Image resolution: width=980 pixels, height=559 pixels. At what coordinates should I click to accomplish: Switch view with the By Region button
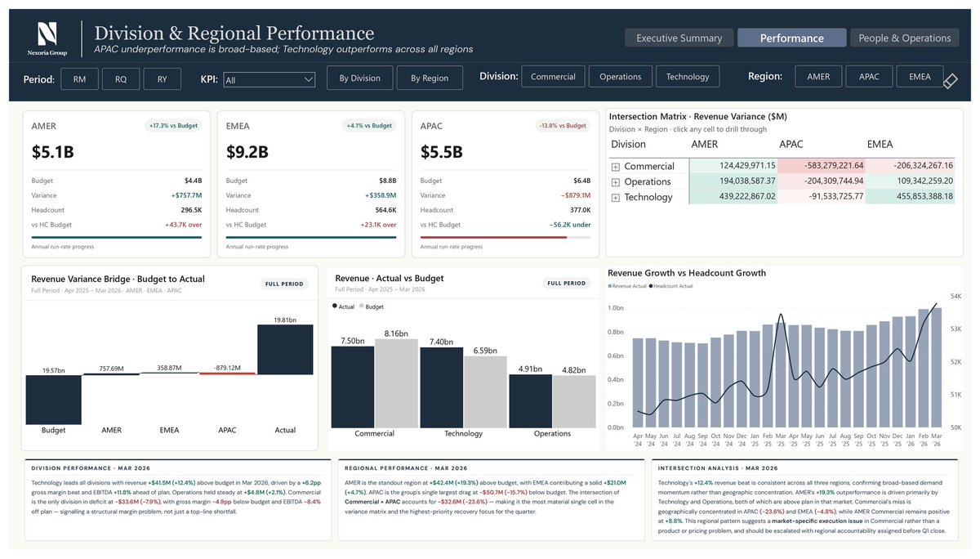click(x=430, y=78)
